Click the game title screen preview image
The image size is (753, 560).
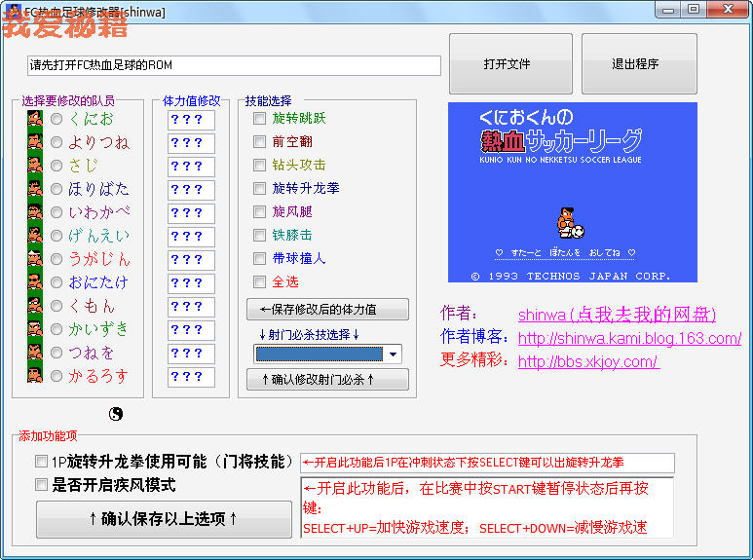click(x=573, y=192)
